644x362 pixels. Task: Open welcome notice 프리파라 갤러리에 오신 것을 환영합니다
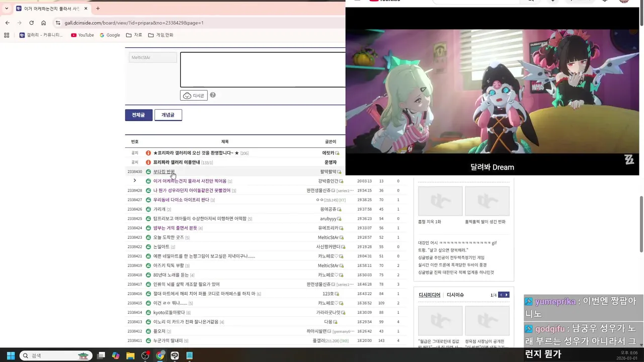(196, 153)
